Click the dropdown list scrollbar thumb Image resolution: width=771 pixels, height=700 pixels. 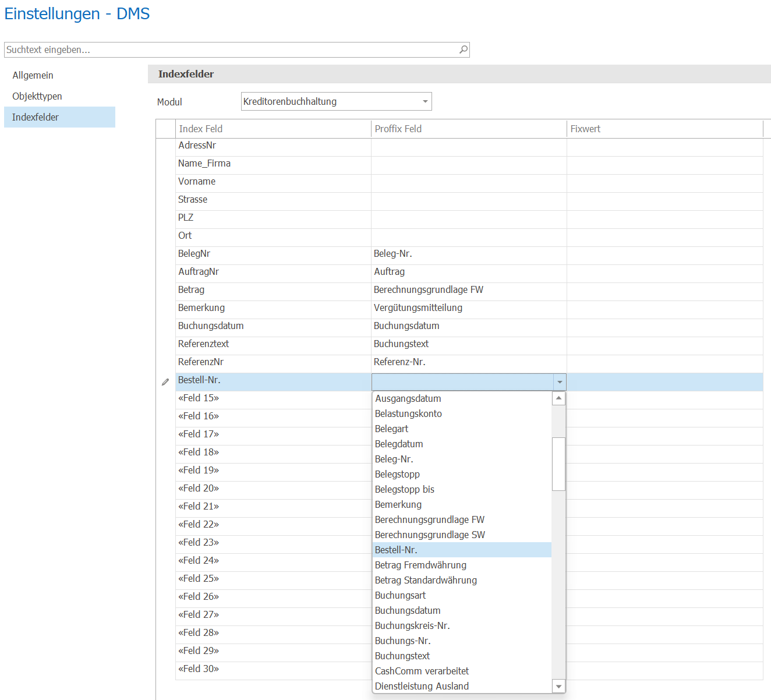[x=559, y=464]
